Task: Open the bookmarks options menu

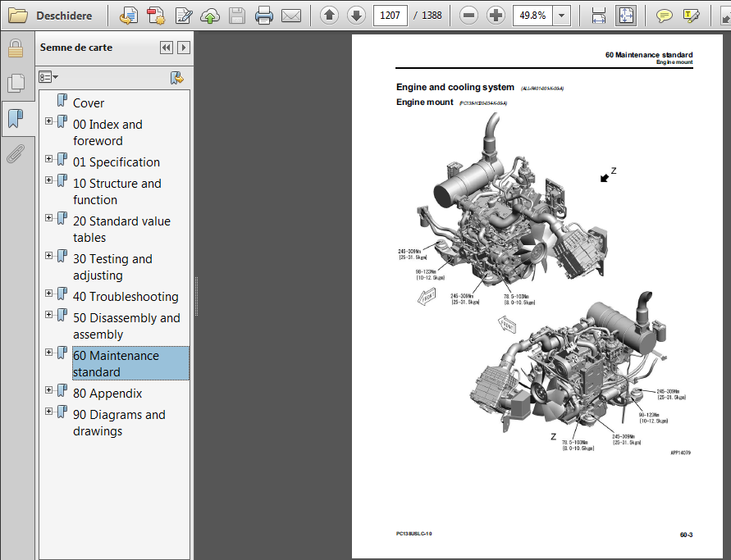Action: pyautogui.click(x=48, y=77)
